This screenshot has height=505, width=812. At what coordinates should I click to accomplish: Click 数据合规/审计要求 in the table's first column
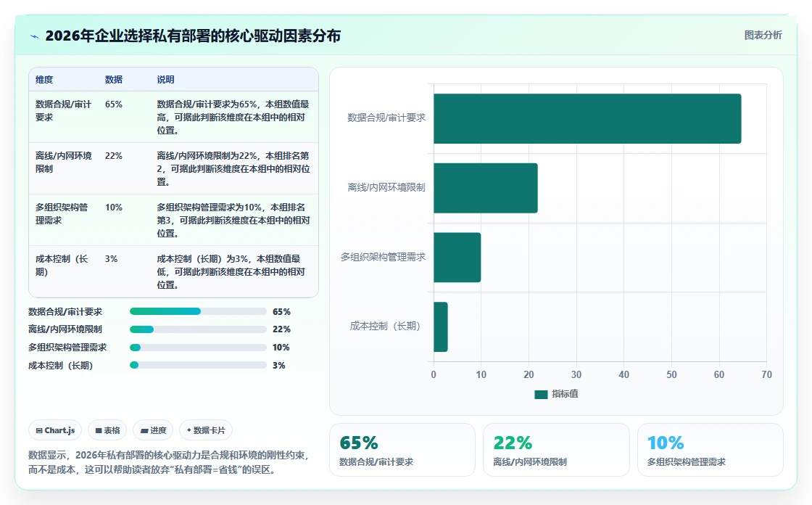63,110
